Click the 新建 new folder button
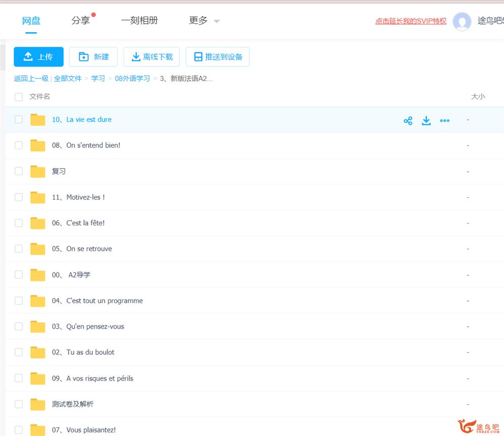 pos(93,57)
